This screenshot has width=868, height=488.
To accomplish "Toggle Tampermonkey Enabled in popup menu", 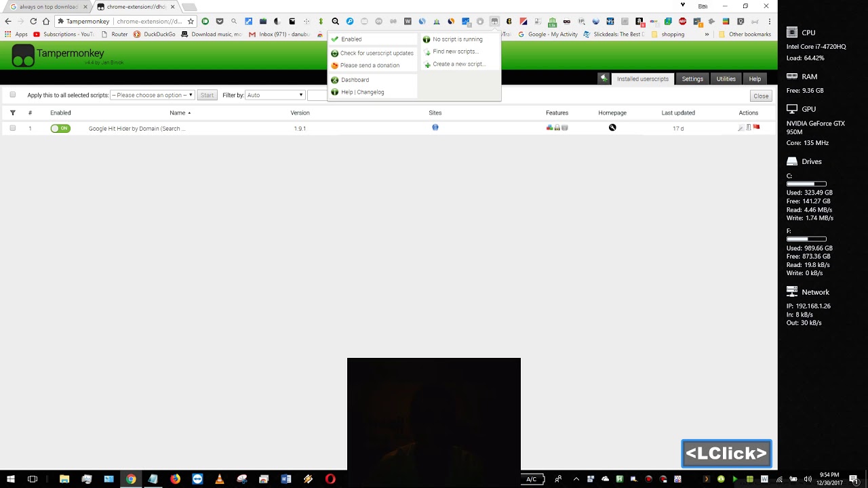I will point(373,39).
